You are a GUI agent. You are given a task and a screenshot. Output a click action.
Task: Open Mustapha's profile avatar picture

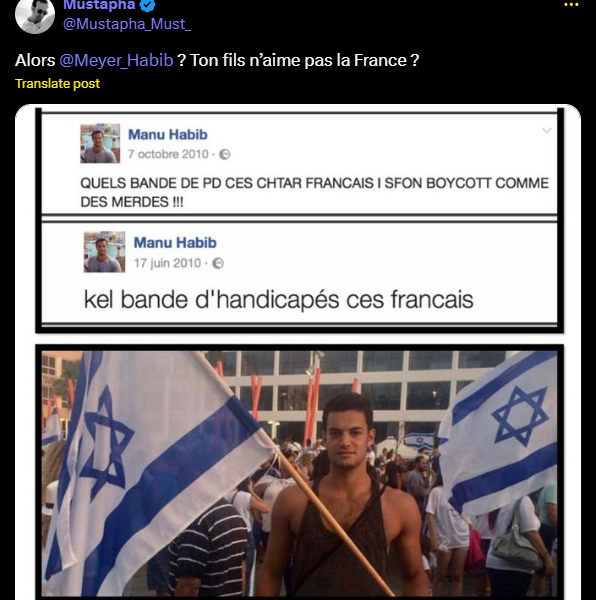[x=35, y=14]
